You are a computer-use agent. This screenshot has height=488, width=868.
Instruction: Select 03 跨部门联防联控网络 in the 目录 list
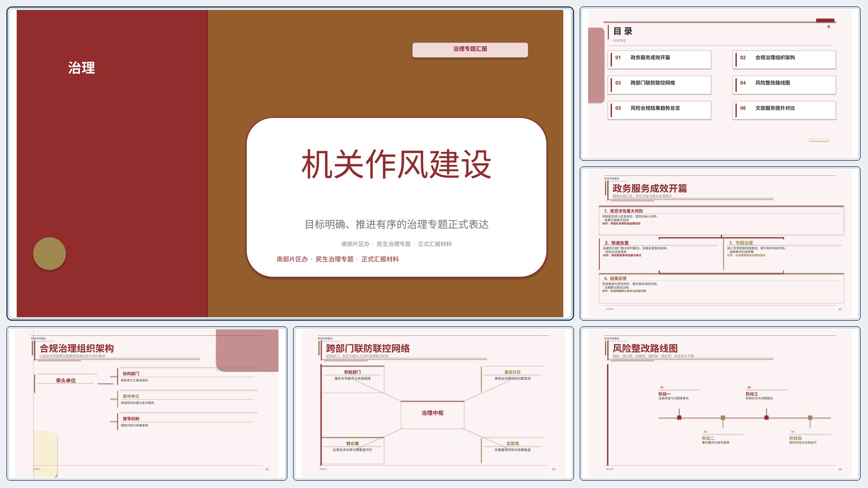659,84
